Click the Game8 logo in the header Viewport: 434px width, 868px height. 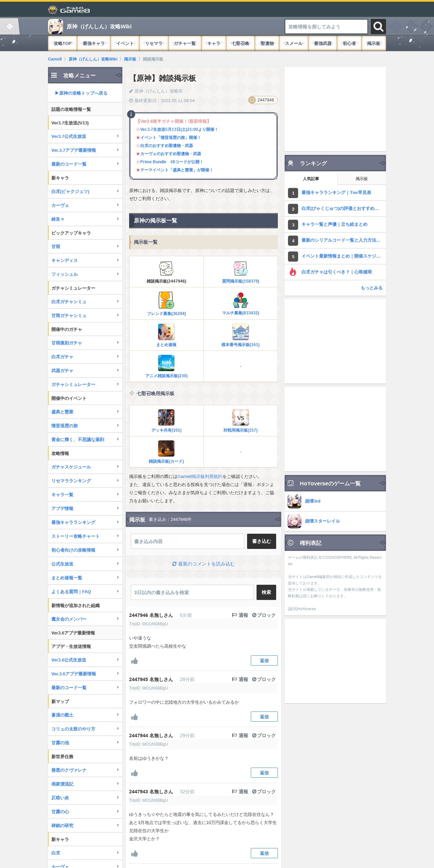point(69,9)
